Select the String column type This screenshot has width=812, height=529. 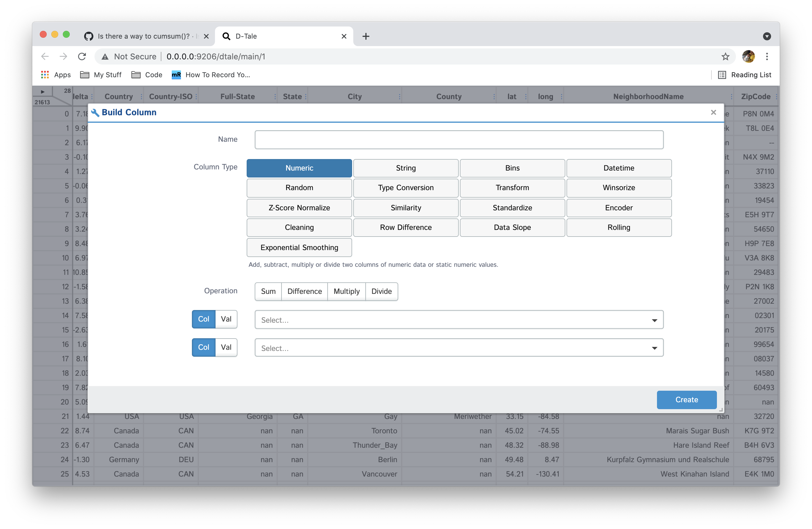pos(406,168)
